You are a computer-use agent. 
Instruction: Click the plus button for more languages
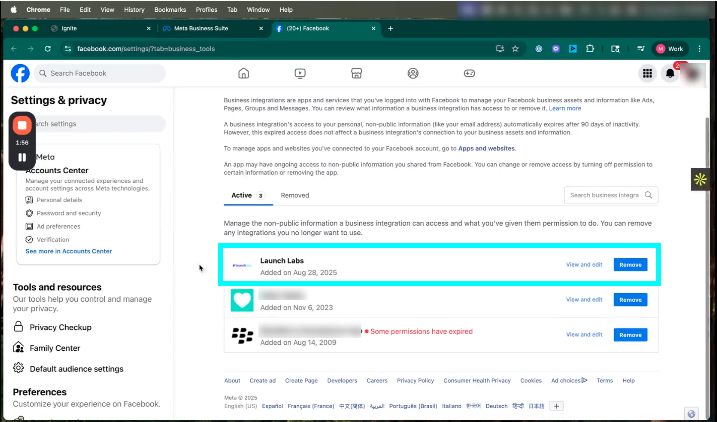point(556,406)
